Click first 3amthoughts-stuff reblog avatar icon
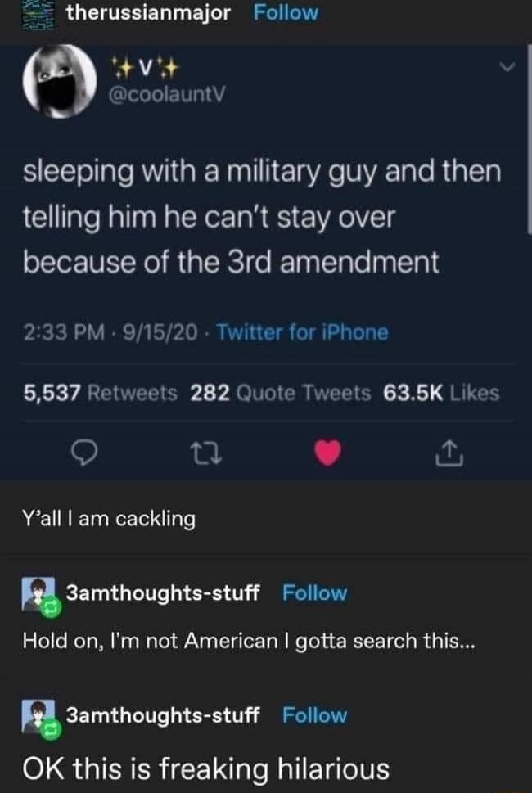This screenshot has width=532, height=793. pos(40,595)
